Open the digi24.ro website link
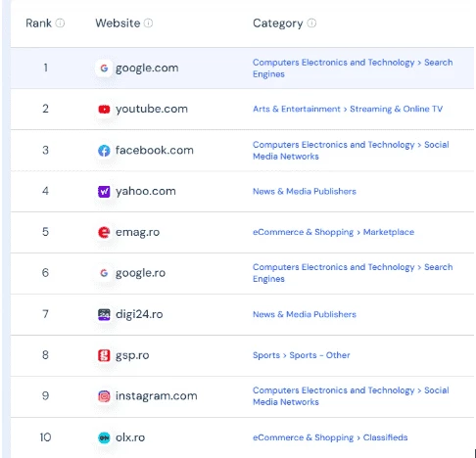476x458 pixels. pyautogui.click(x=139, y=314)
